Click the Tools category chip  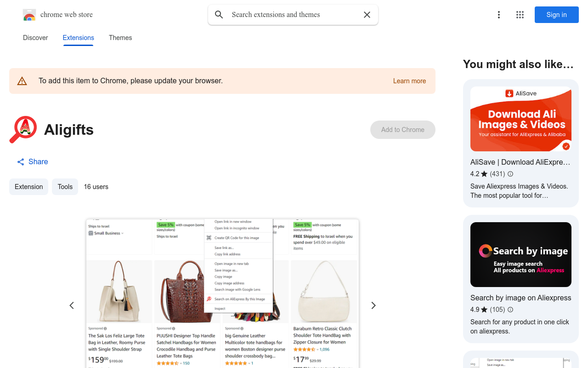(65, 187)
